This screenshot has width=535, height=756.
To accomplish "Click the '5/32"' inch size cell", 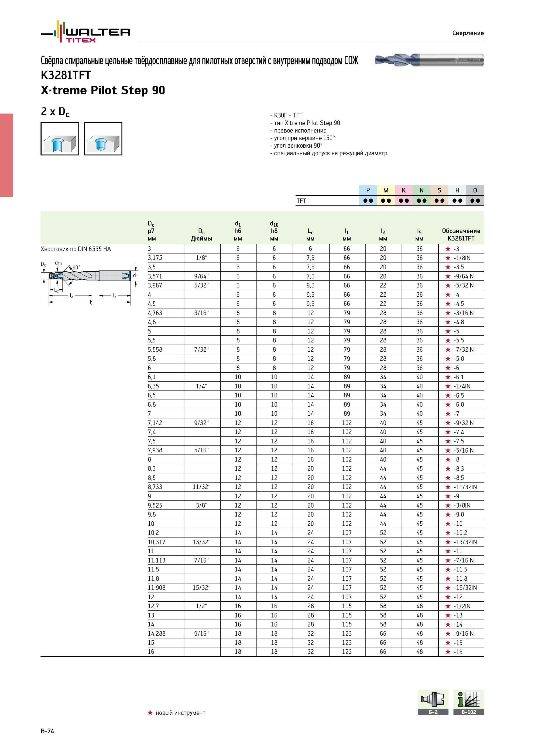I will coord(202,286).
